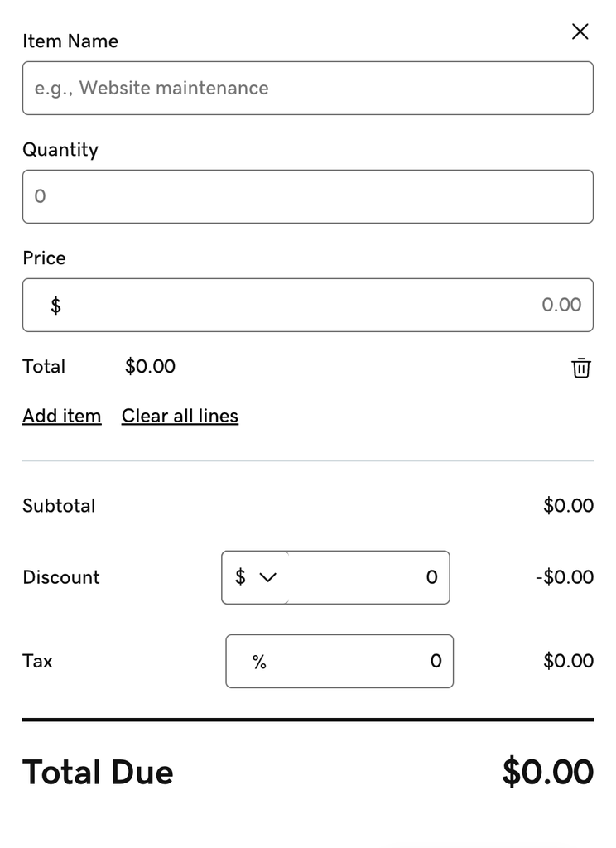Click into the Quantity field
616x848 pixels.
point(307,196)
